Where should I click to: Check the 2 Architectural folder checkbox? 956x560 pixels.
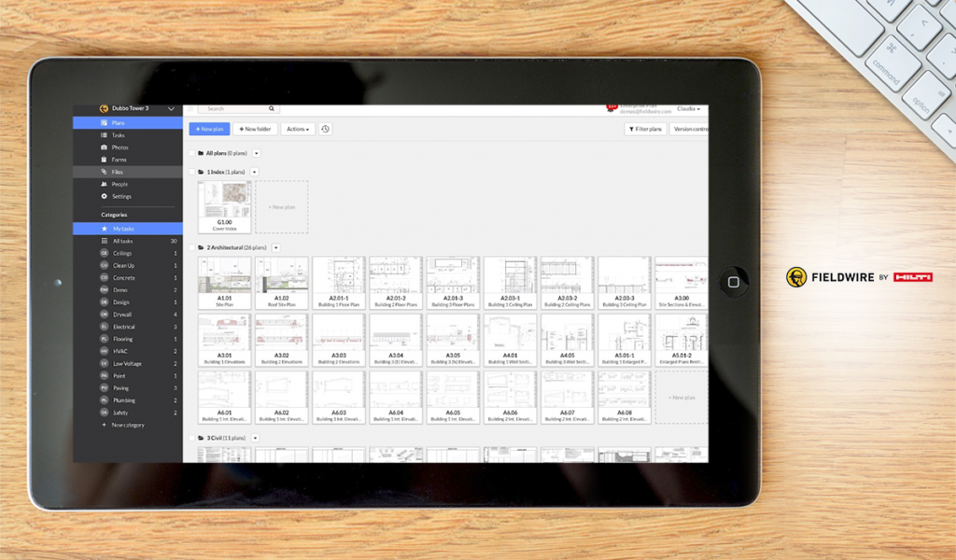click(190, 247)
